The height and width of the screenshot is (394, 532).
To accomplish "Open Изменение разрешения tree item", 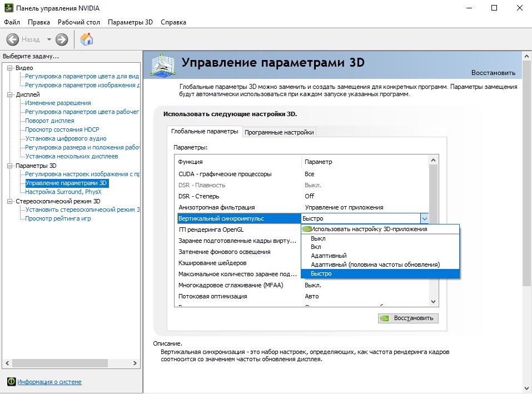I will (x=58, y=103).
